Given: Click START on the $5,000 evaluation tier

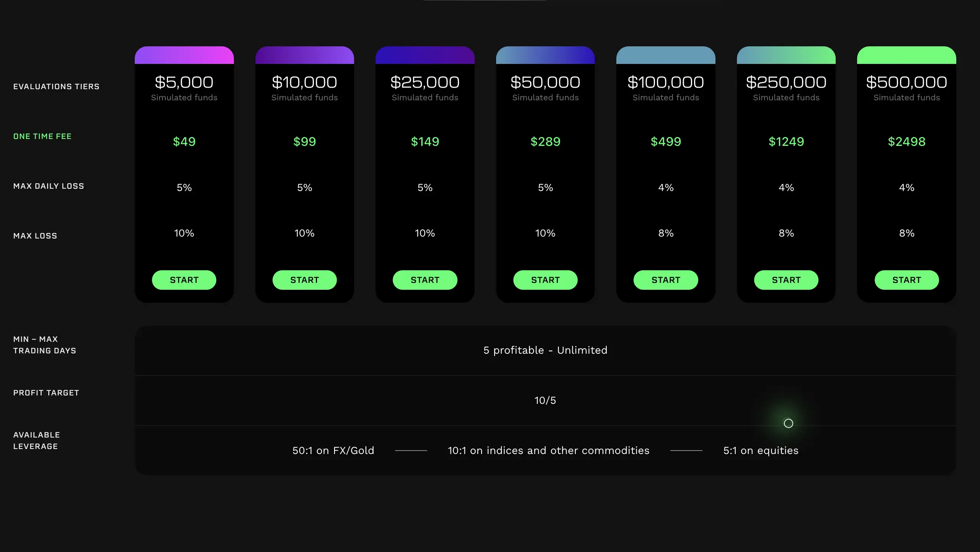Looking at the screenshot, I should 184,280.
